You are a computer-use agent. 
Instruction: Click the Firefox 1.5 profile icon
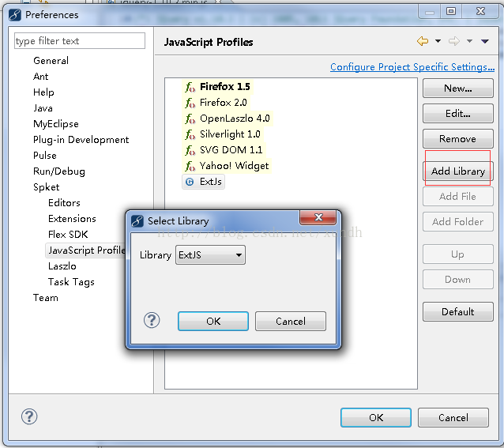190,87
